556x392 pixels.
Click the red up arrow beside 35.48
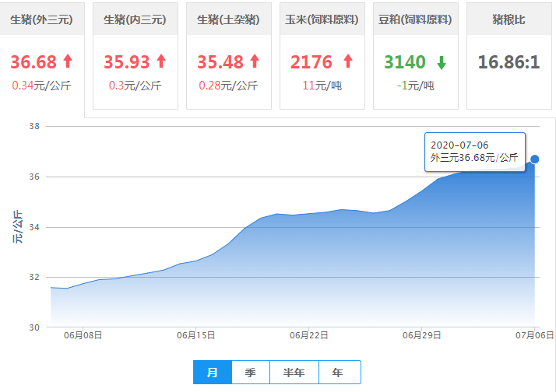255,61
